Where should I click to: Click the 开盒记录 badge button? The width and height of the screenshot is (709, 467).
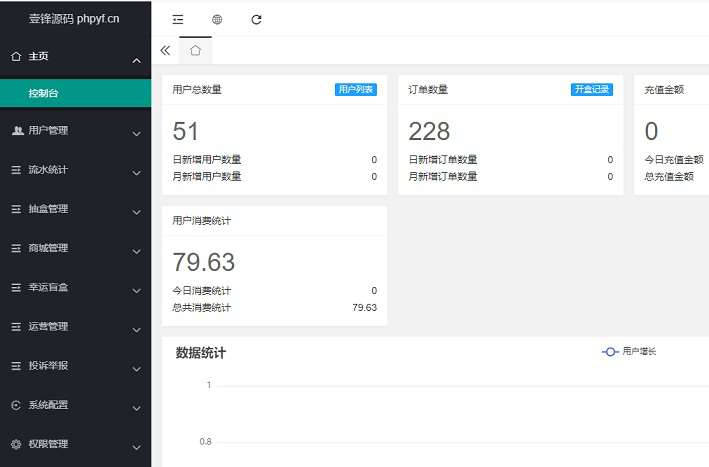592,89
